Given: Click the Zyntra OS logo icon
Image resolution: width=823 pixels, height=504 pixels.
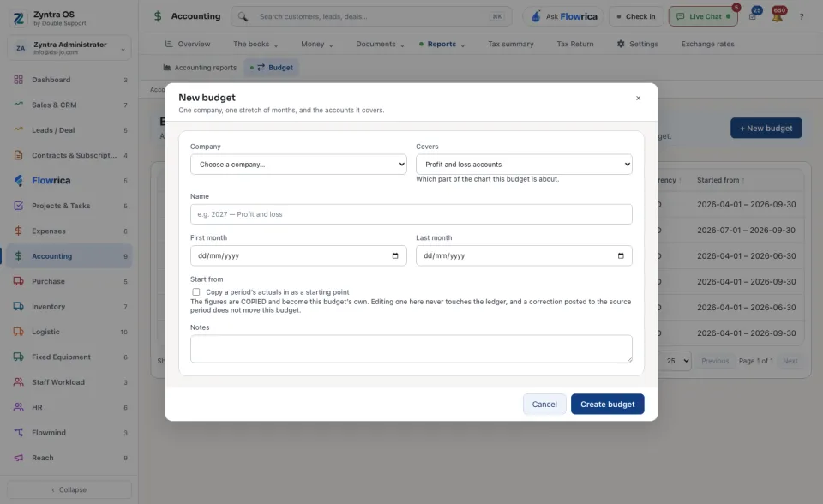Looking at the screenshot, I should coord(18,18).
